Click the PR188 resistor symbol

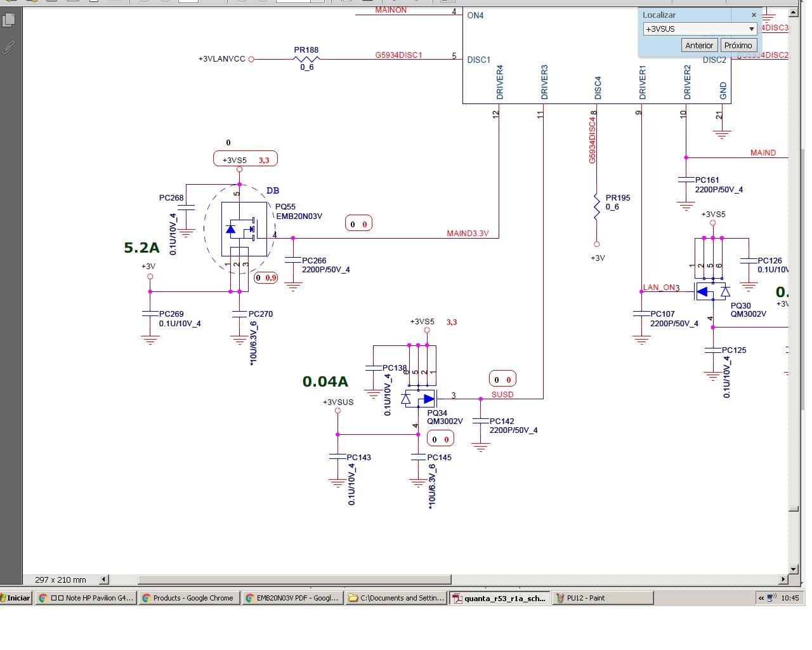306,59
